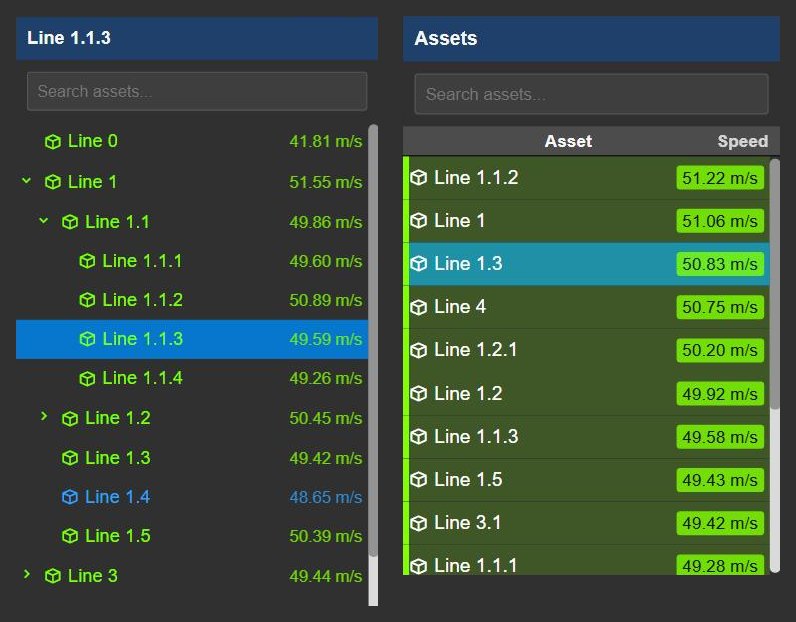This screenshot has width=796, height=622.
Task: Select Line 1.1.4 label in the tree
Action: (143, 378)
